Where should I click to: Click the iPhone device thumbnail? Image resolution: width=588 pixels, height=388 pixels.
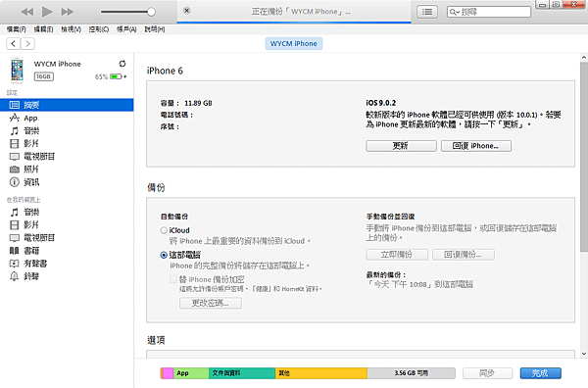(x=17, y=71)
